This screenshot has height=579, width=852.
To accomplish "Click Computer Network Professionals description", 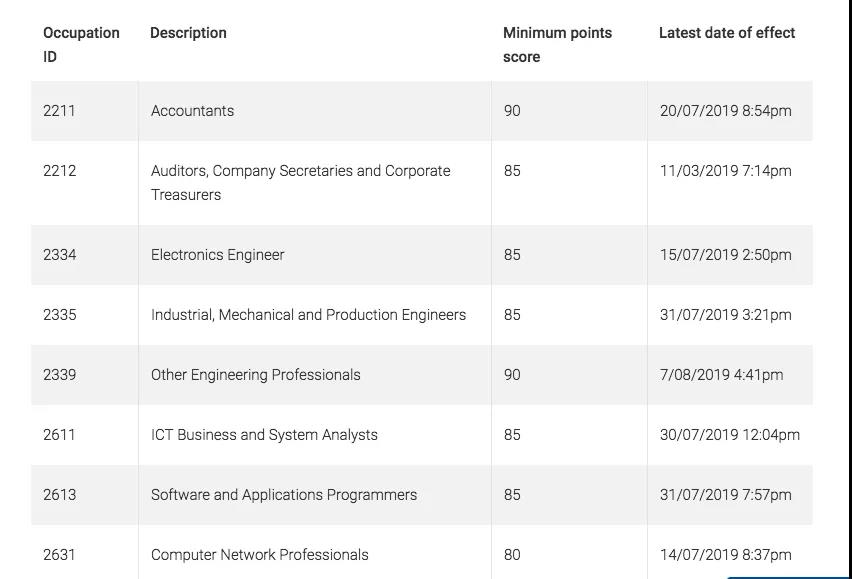I will point(260,555).
